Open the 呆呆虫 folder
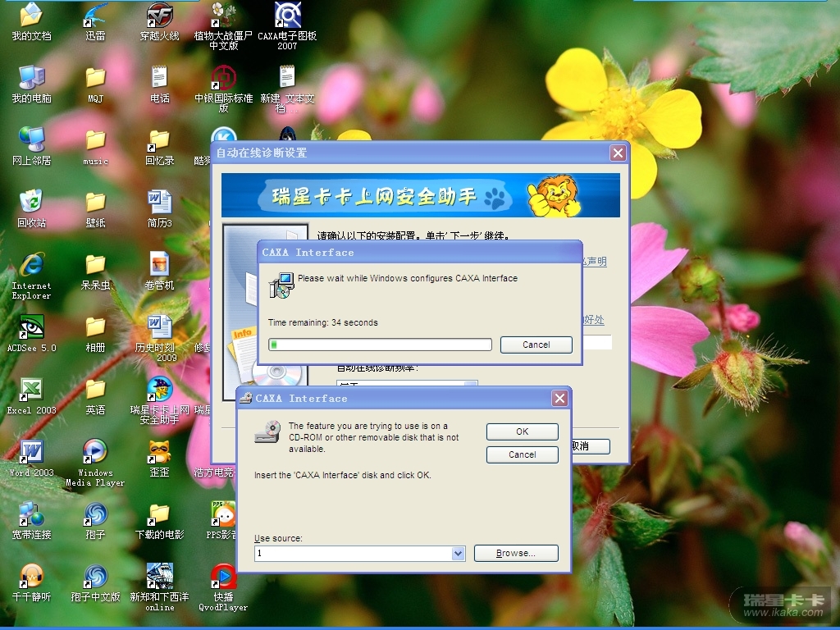The width and height of the screenshot is (840, 630). click(x=95, y=271)
